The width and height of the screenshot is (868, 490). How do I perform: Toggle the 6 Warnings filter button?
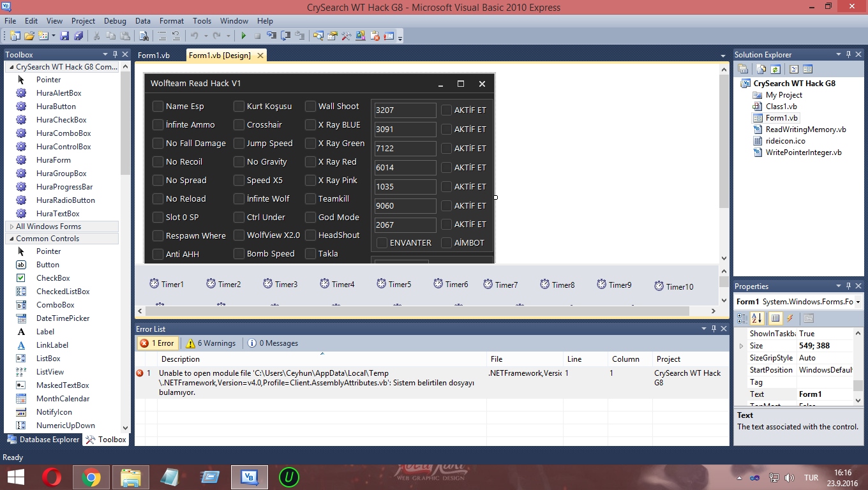211,343
